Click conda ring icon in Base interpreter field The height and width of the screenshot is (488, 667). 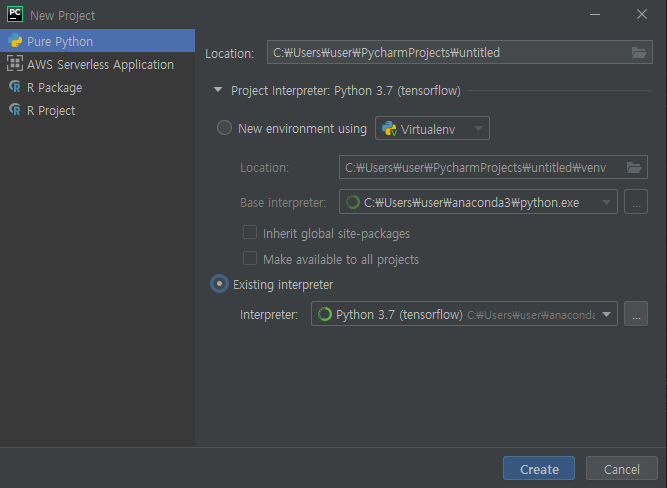353,202
